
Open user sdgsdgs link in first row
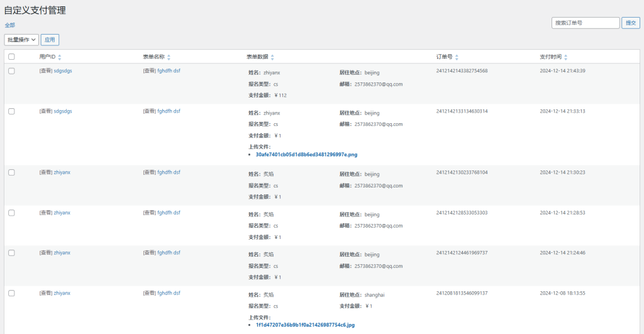[x=63, y=71]
